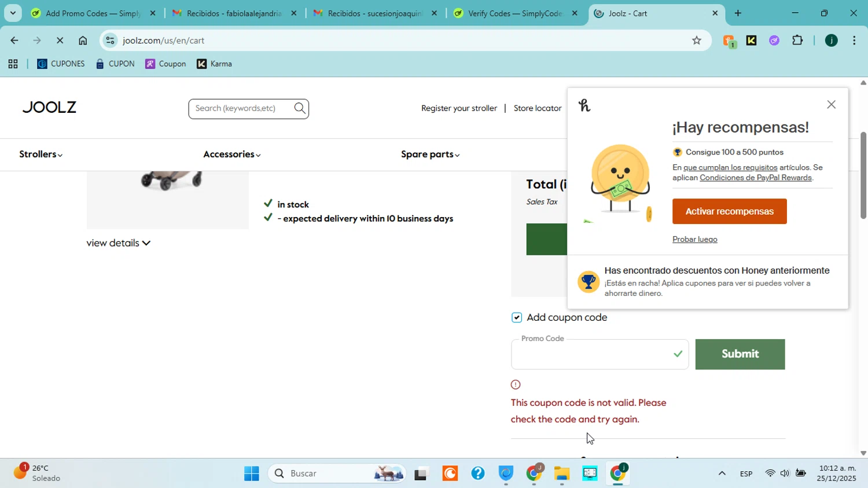Open the Chrome profile avatar

(831, 41)
